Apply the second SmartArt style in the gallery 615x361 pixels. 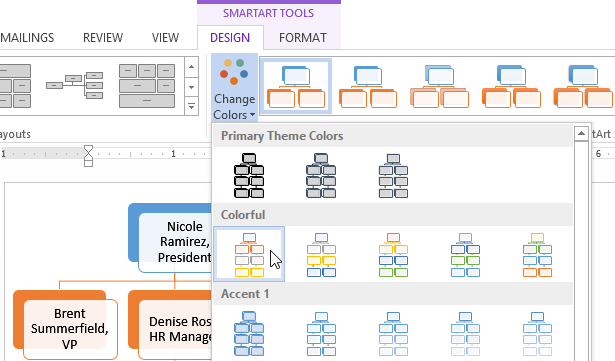pos(368,86)
